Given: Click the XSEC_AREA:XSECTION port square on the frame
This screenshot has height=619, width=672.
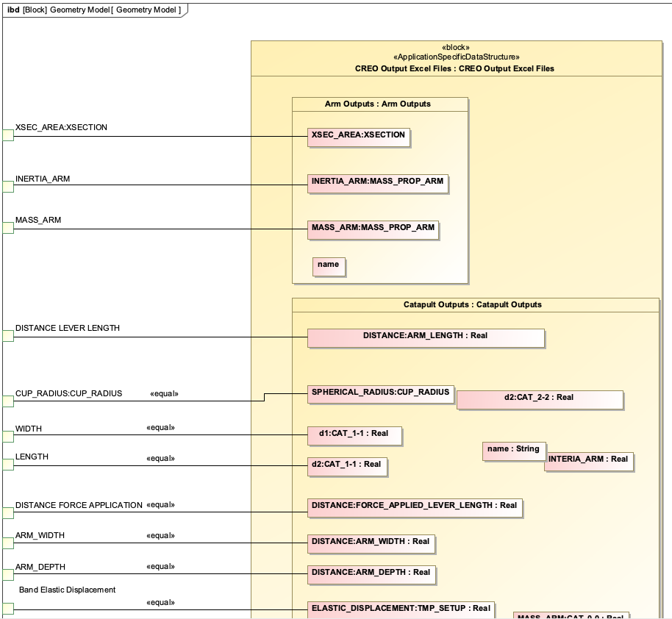Looking at the screenshot, I should point(8,136).
